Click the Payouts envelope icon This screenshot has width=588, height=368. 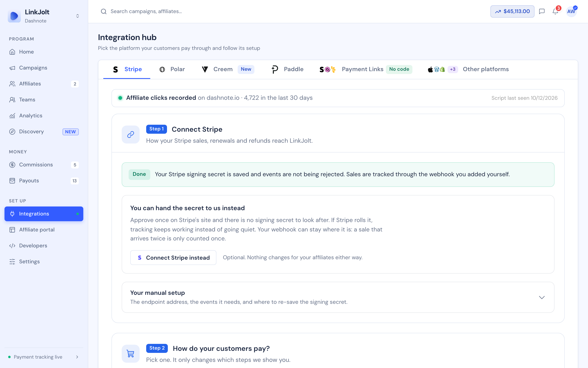tap(12, 181)
